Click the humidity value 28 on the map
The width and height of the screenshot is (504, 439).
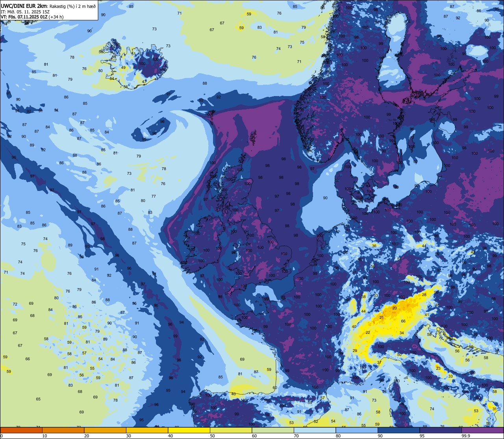pos(424,295)
